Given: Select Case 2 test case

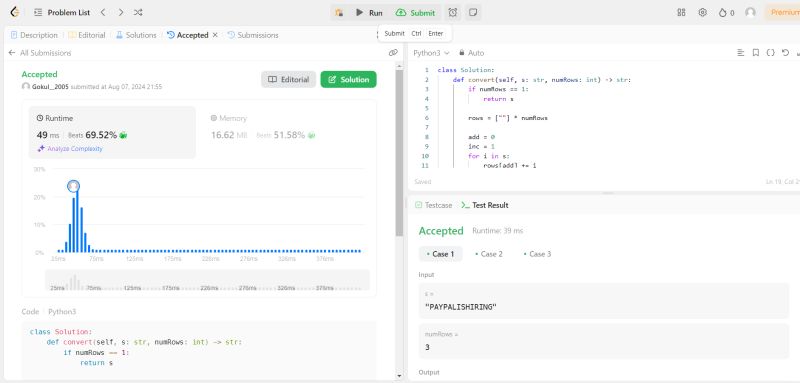Looking at the screenshot, I should click(489, 254).
